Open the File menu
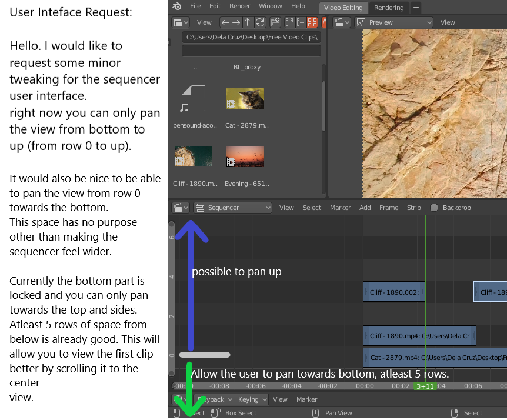507x420 pixels. [x=195, y=6]
